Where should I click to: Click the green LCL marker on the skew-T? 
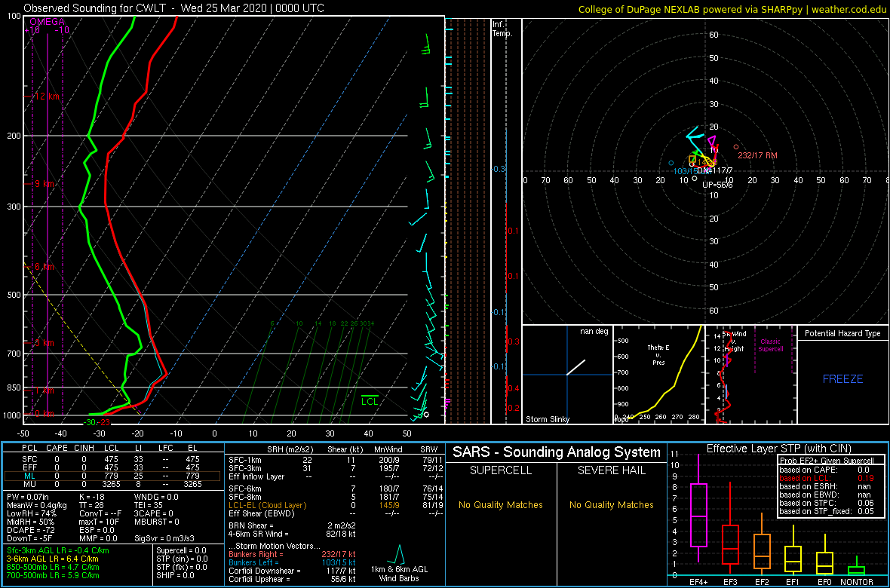coord(370,401)
